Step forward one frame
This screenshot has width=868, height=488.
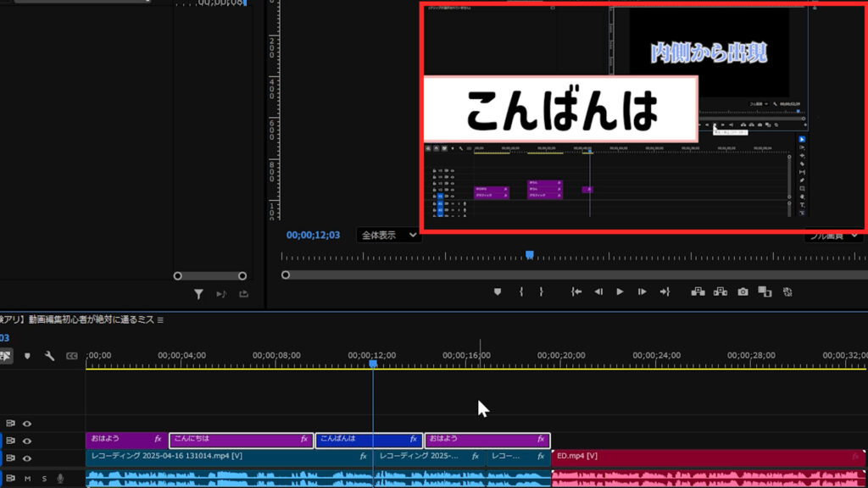click(642, 291)
